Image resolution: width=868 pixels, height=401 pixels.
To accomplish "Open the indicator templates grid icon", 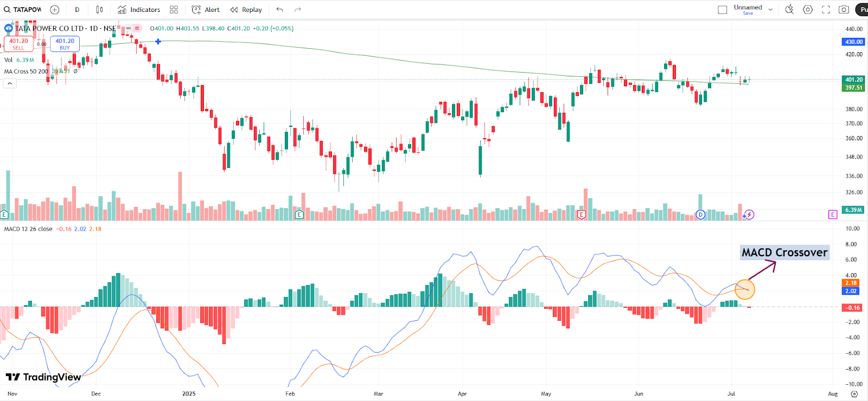I will pyautogui.click(x=174, y=10).
